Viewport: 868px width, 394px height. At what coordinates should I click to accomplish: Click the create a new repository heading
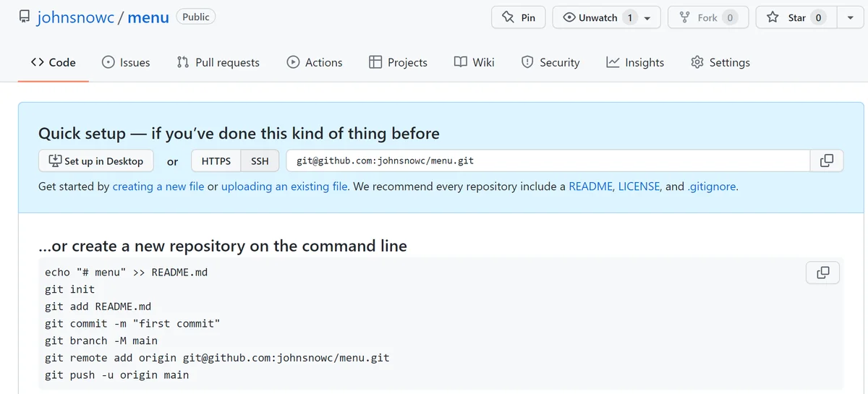point(223,246)
